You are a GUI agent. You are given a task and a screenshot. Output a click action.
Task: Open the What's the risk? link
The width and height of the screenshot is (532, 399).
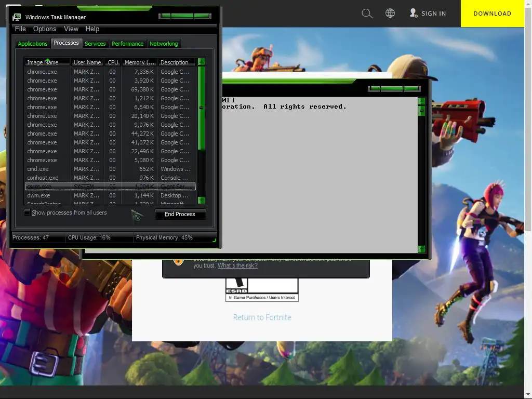237,265
